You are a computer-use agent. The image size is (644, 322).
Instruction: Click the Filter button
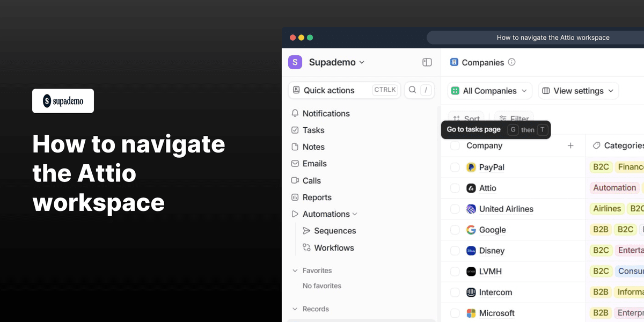point(514,119)
